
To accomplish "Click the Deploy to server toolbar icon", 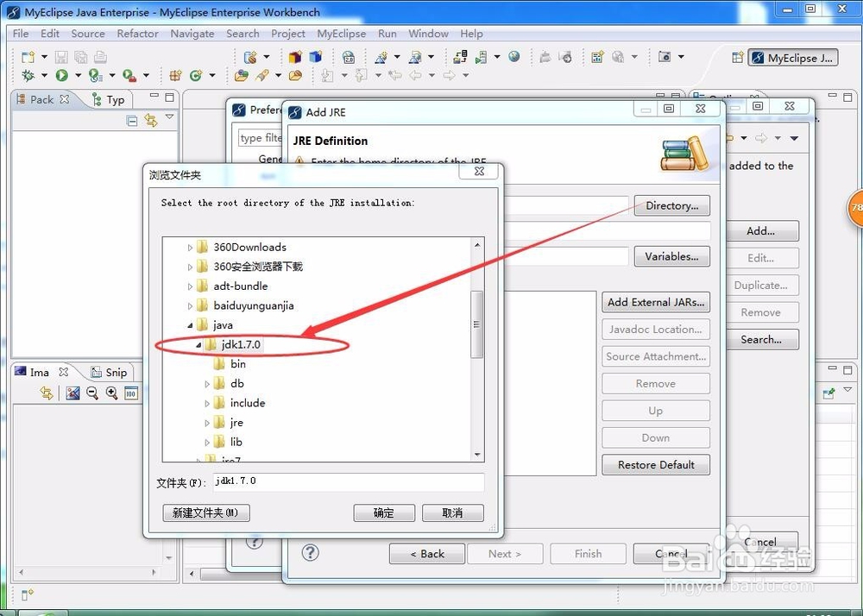I will (460, 57).
